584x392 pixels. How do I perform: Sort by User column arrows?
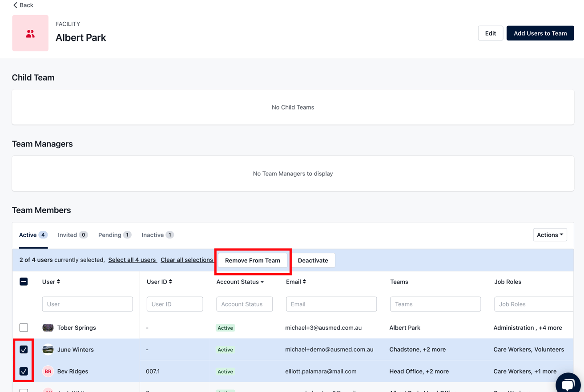pos(58,282)
